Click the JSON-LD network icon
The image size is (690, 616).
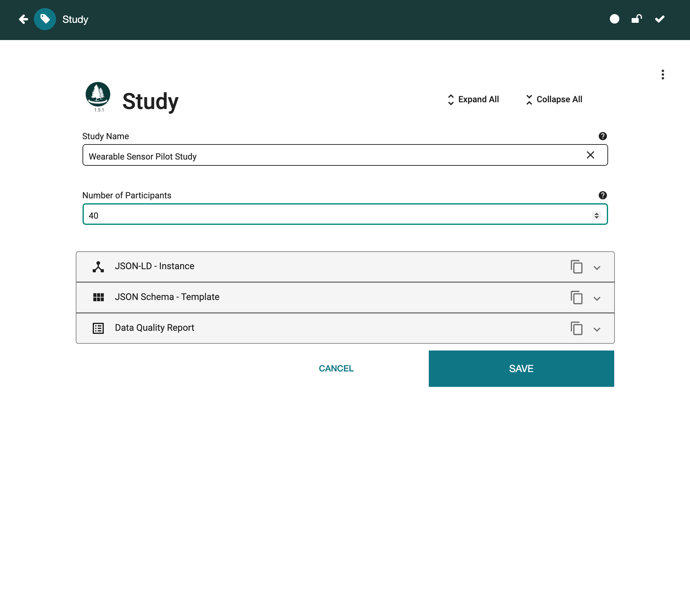point(98,267)
